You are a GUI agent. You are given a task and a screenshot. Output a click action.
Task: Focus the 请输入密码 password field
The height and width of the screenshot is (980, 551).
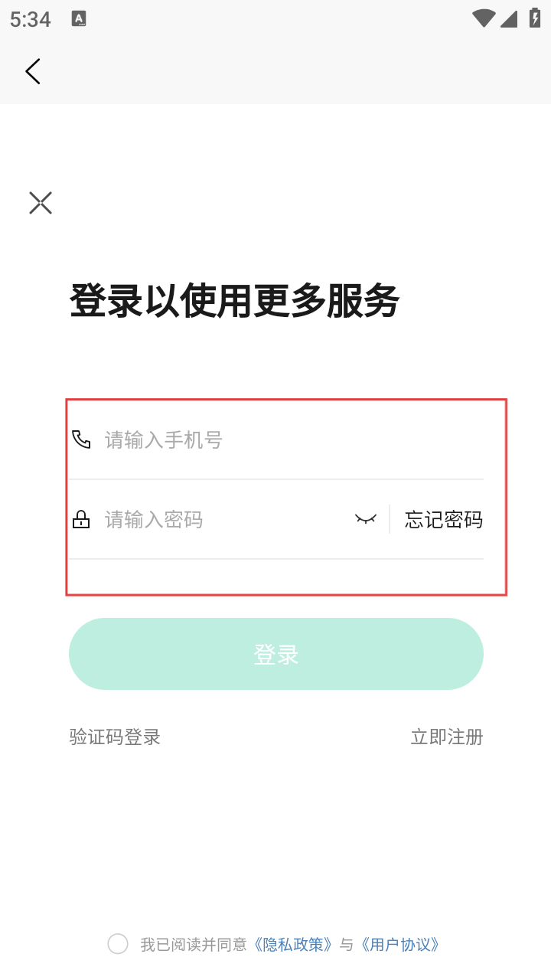pos(222,520)
